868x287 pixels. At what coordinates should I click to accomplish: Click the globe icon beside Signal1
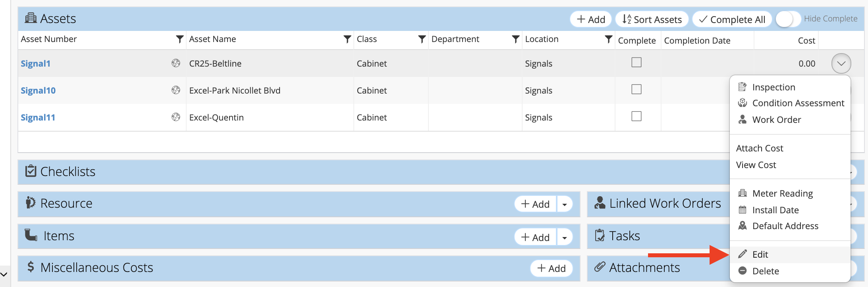[176, 63]
